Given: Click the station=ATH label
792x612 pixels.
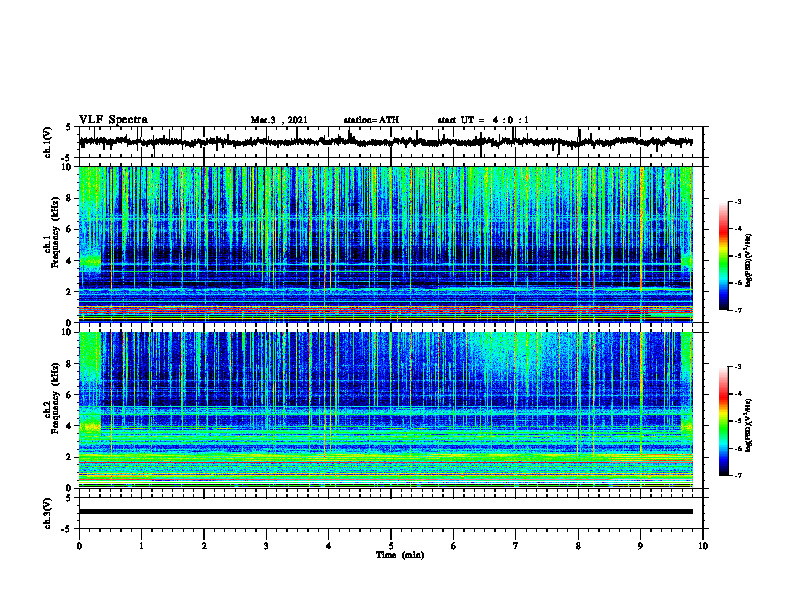Looking at the screenshot, I should pos(371,120).
